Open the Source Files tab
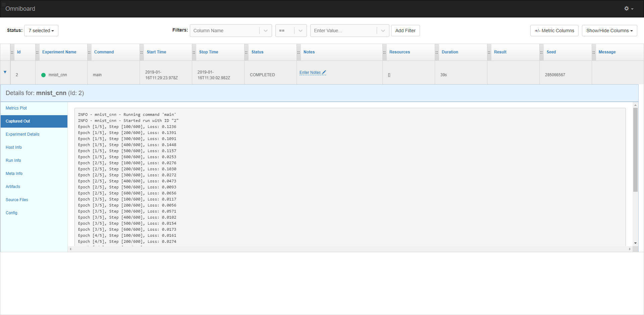This screenshot has width=644, height=315. [34, 200]
